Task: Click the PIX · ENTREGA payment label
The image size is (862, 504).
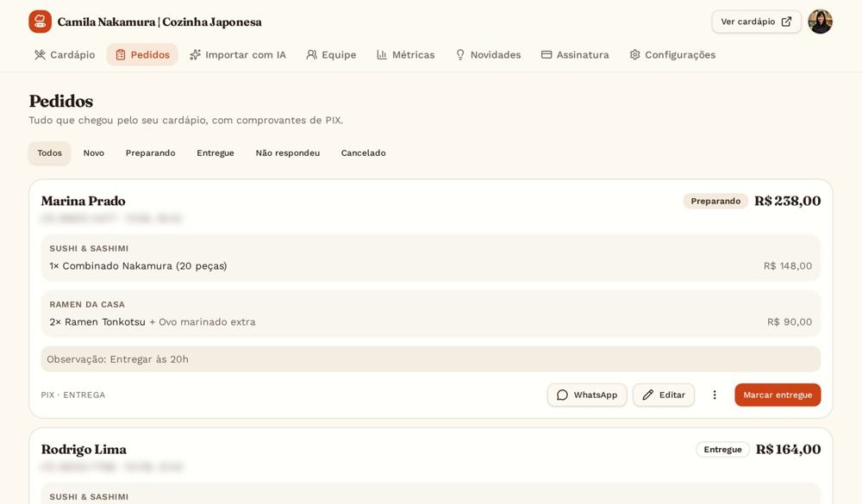Action: click(73, 395)
